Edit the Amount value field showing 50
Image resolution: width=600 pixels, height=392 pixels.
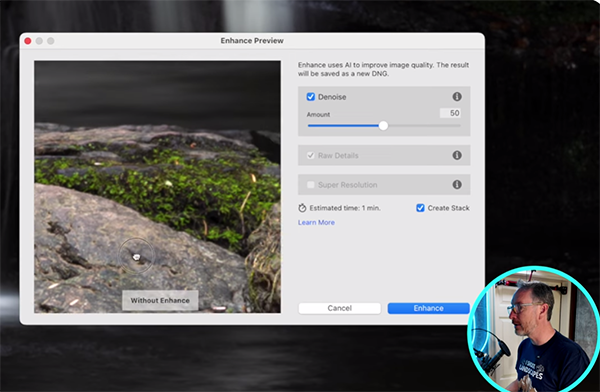pos(450,113)
